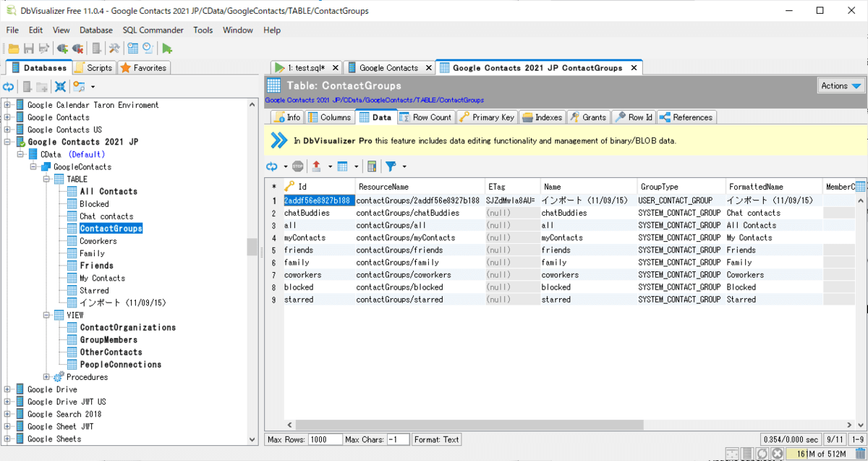Open the Favorites tab

tap(143, 68)
